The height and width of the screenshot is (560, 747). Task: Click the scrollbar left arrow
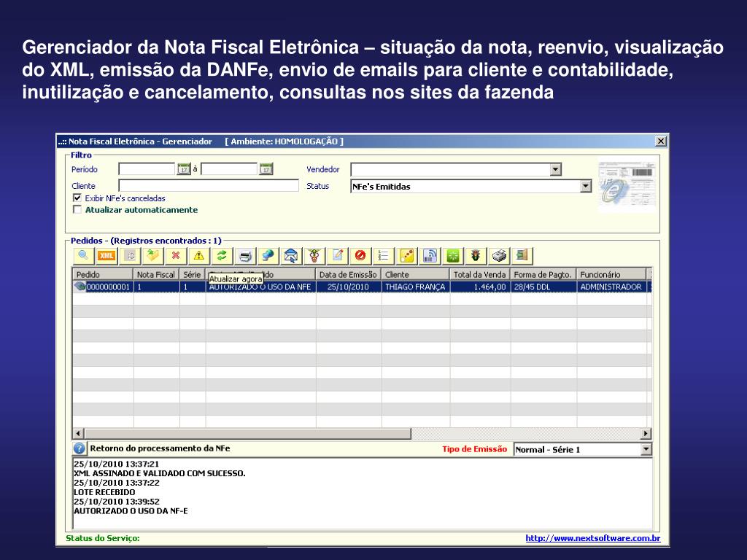tap(79, 433)
